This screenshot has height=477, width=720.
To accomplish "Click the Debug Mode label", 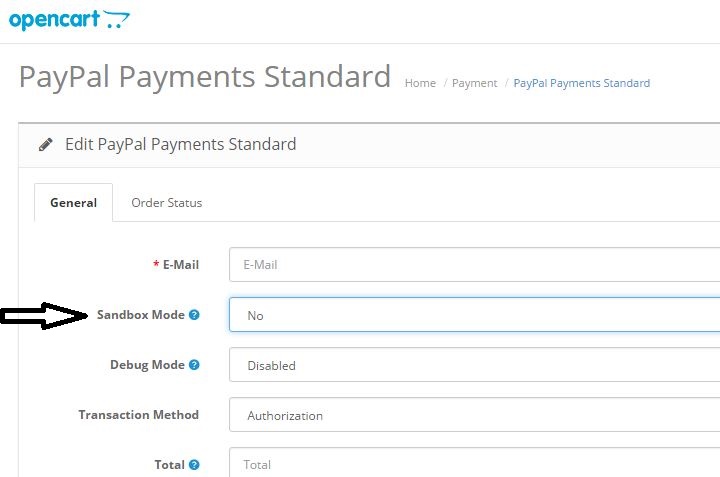I will 147,365.
